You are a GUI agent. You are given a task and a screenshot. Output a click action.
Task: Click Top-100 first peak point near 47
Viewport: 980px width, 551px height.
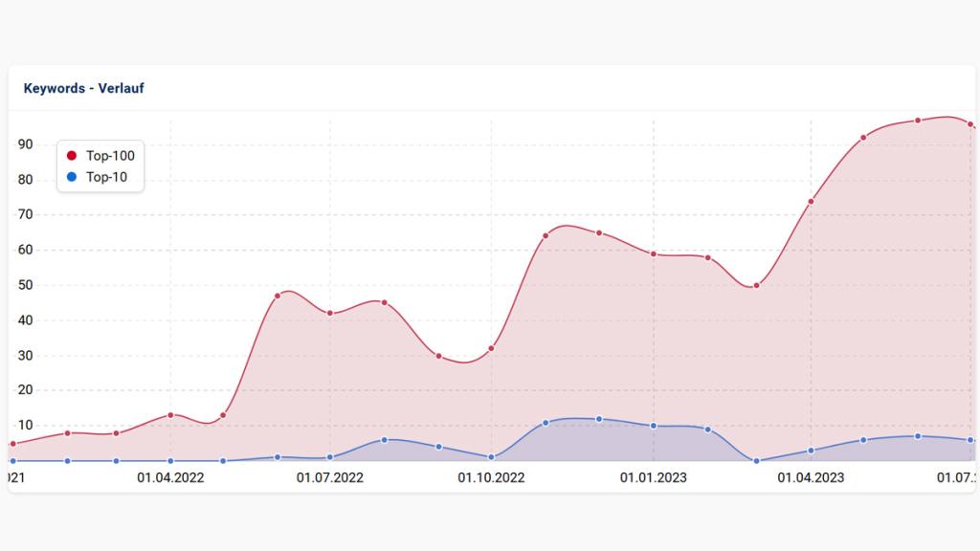(278, 296)
